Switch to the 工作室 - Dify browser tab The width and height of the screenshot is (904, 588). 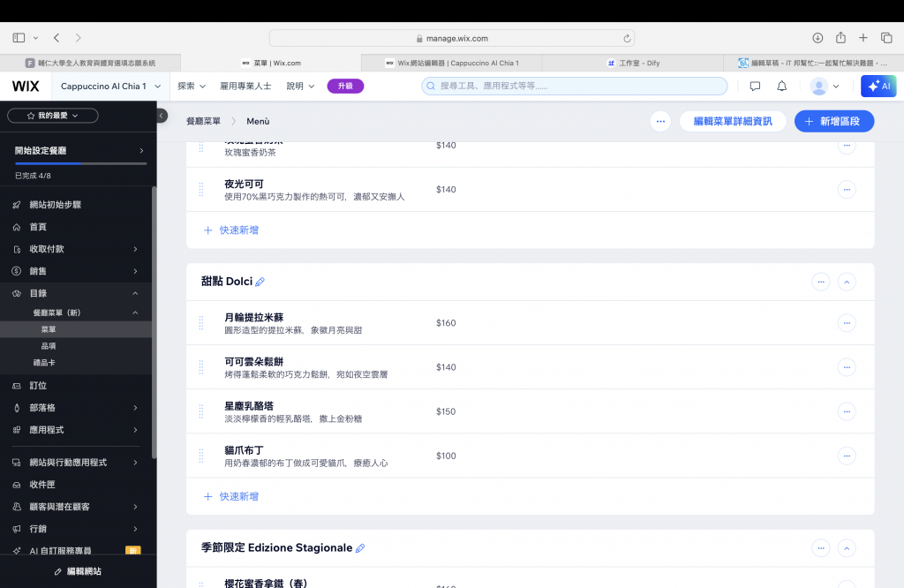coord(632,63)
